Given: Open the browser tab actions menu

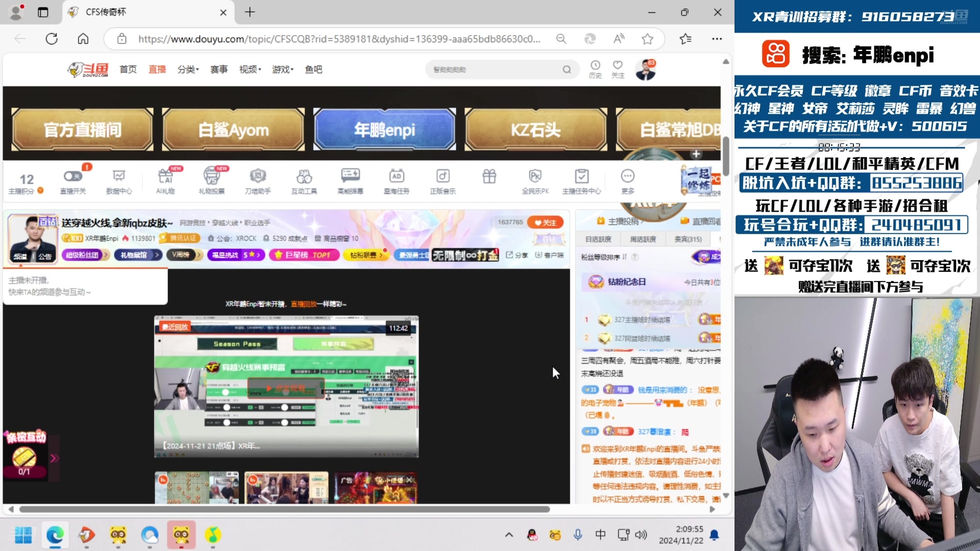Looking at the screenshot, I should coord(43,12).
